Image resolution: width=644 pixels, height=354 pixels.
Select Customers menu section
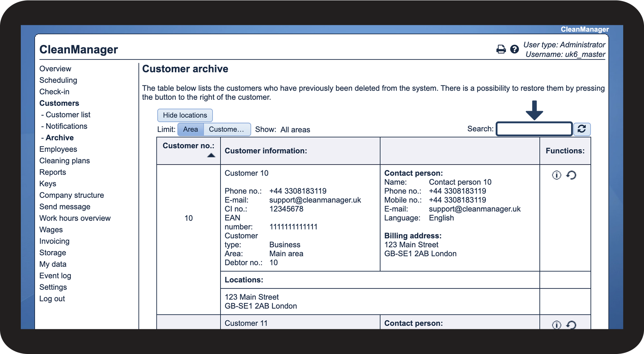tap(59, 103)
